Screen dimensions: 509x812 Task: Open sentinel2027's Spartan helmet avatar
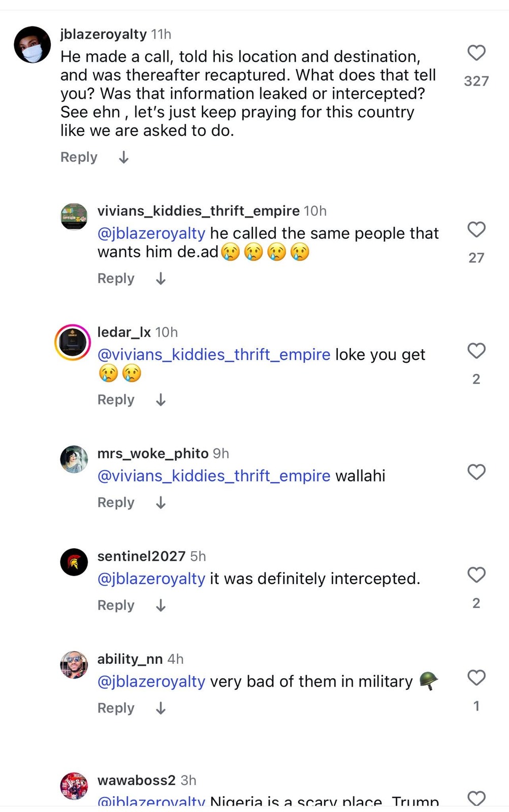click(74, 562)
